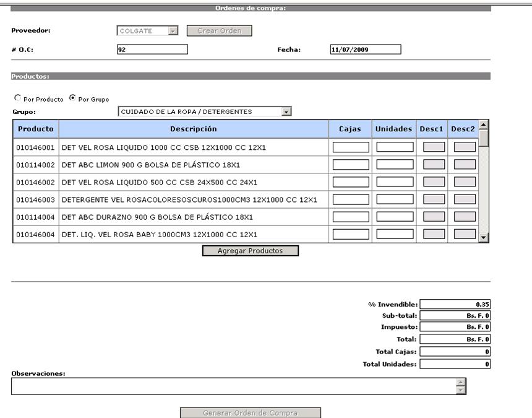532x418 pixels.
Task: Click the Crear Orden button
Action: pyautogui.click(x=220, y=30)
